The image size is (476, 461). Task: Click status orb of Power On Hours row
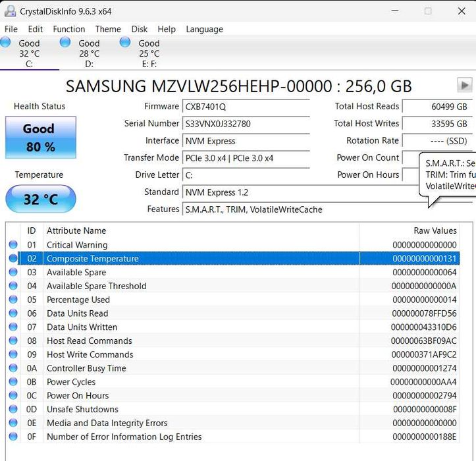(13, 395)
